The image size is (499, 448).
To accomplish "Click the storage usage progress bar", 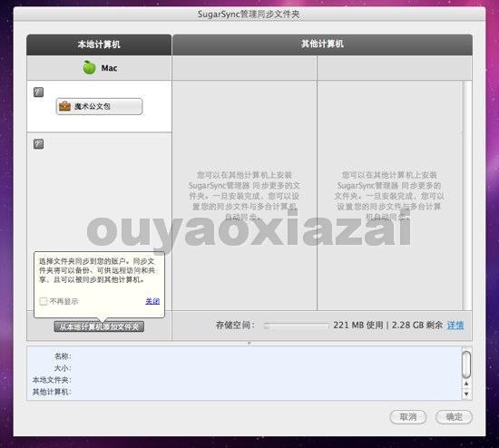I will click(x=297, y=326).
